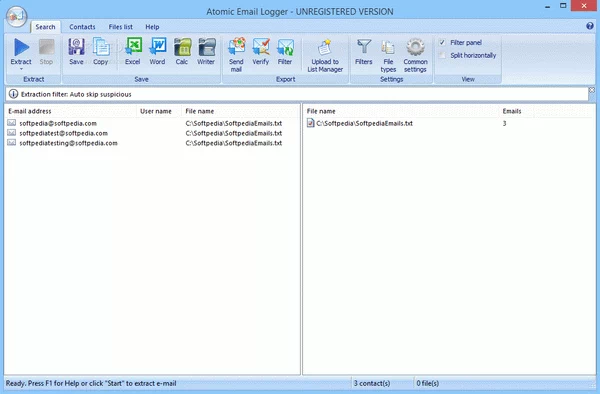Maximize the Atomic Email Logger window
Viewport: 600px width, 394px height.
click(x=563, y=6)
